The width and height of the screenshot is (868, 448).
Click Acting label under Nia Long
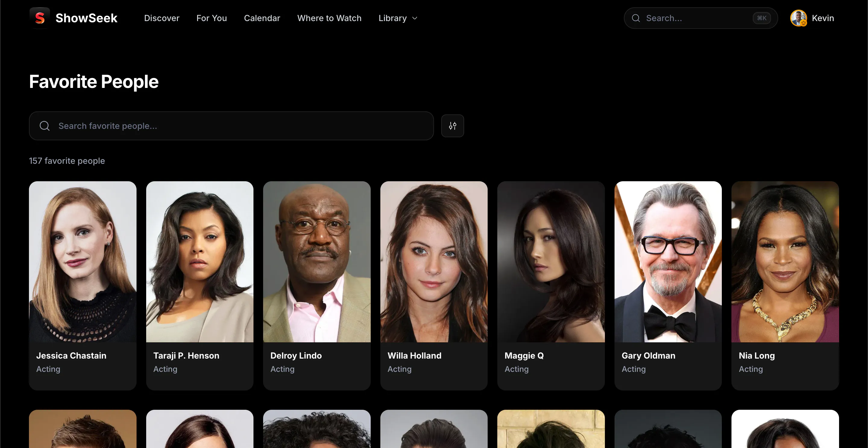(x=751, y=369)
